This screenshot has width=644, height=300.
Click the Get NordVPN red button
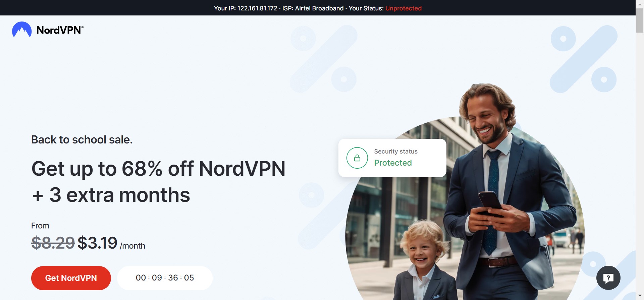tap(71, 278)
